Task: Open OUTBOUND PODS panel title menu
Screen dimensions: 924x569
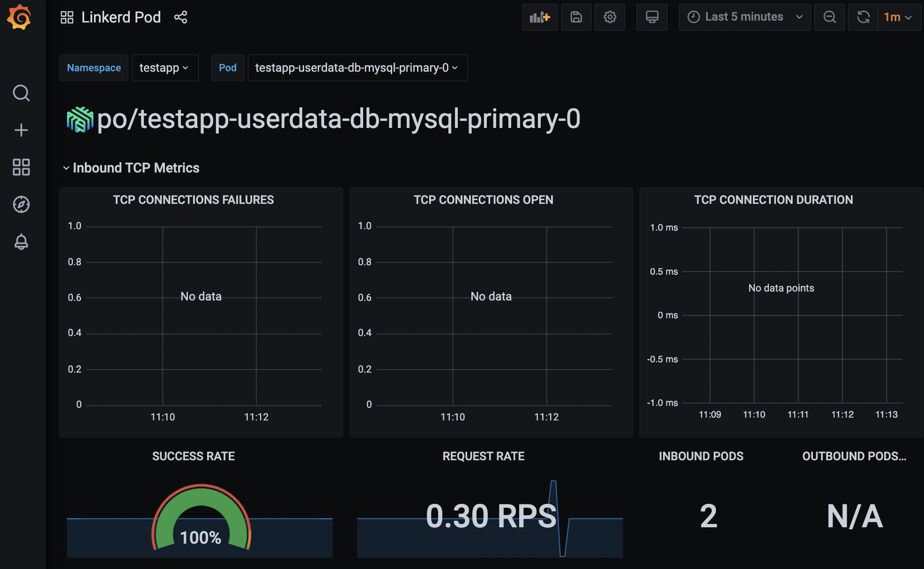Action: [854, 456]
